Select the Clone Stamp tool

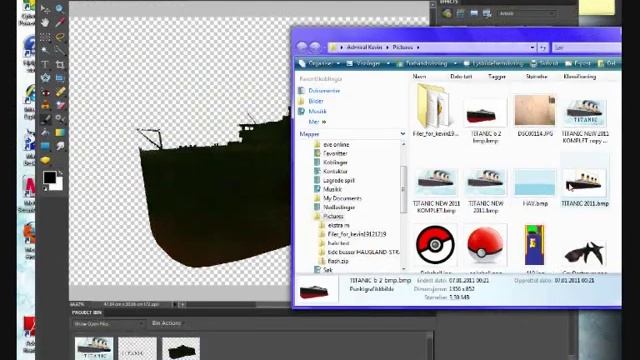45,105
